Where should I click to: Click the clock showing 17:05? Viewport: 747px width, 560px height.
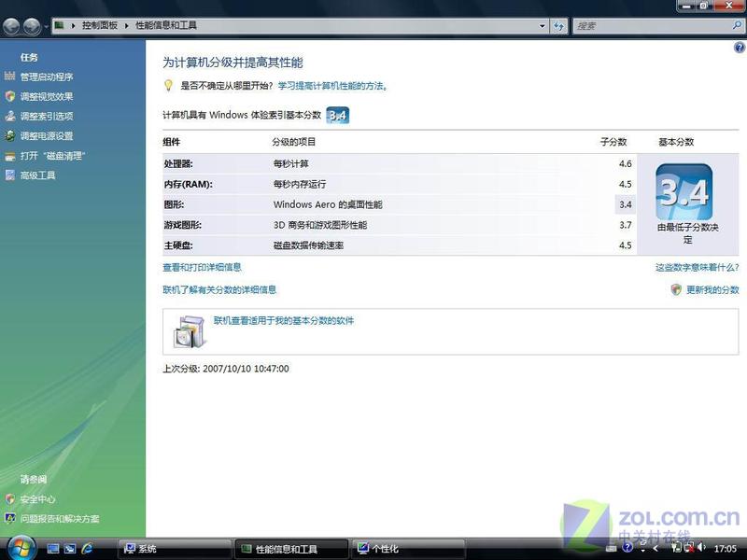coord(726,549)
